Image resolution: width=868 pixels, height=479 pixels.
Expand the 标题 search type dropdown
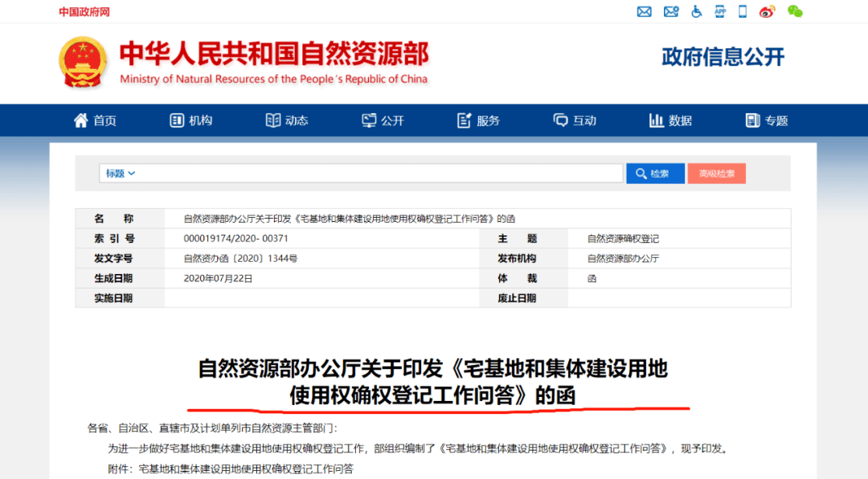point(121,174)
